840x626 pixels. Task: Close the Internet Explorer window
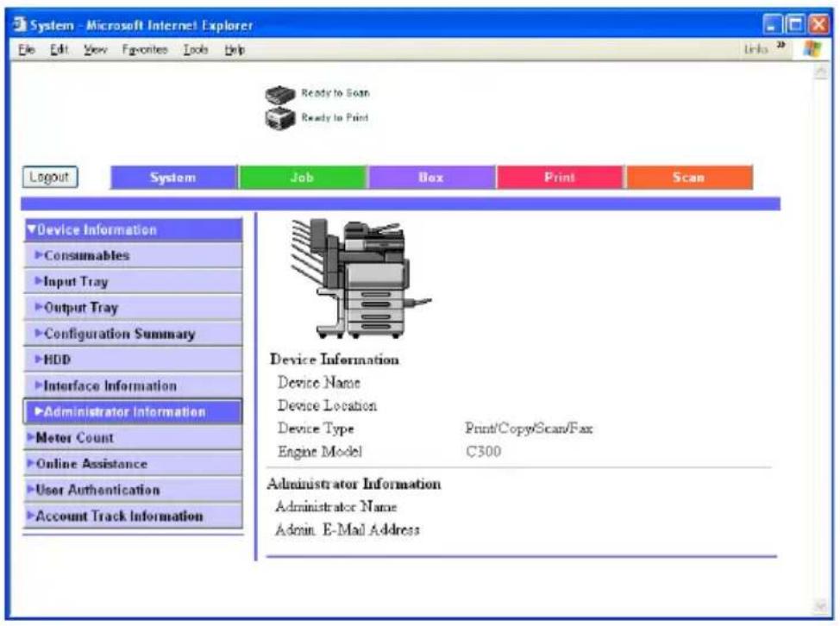click(x=818, y=25)
